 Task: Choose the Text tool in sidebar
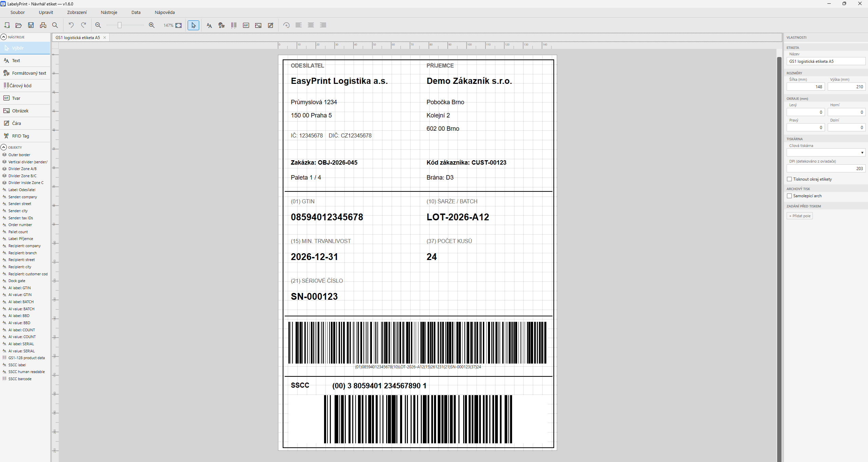25,60
